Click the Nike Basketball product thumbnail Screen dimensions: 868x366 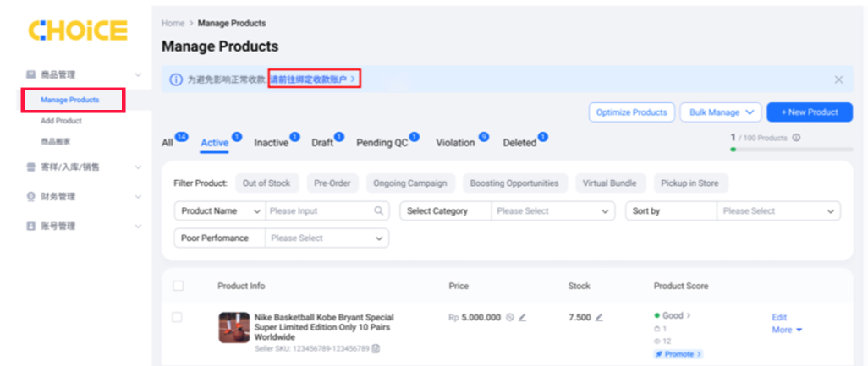coord(233,327)
